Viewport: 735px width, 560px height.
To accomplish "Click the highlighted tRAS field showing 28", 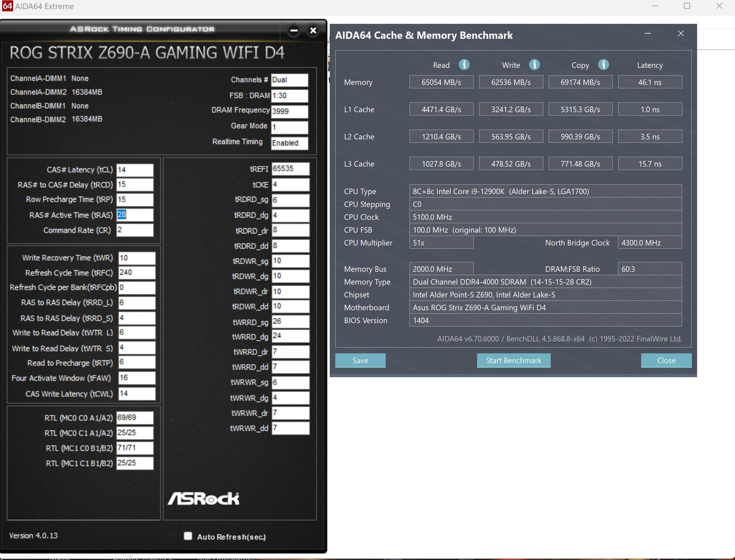I will (134, 215).
